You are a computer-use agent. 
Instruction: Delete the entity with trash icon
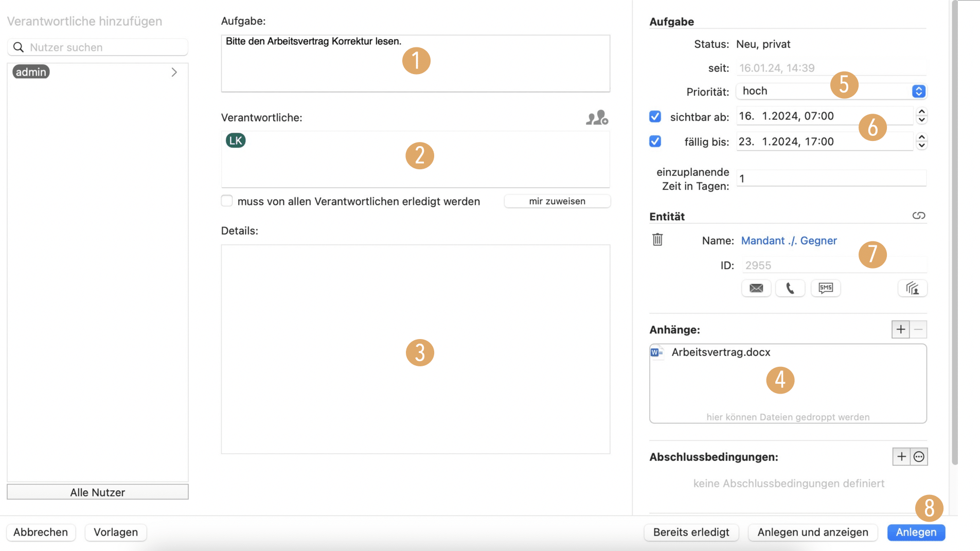pos(657,239)
